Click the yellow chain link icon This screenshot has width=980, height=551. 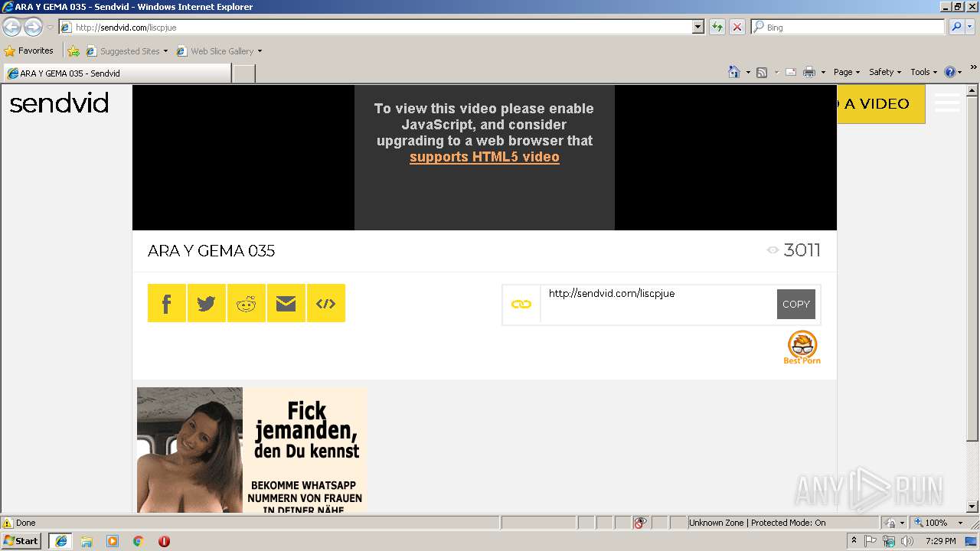521,305
